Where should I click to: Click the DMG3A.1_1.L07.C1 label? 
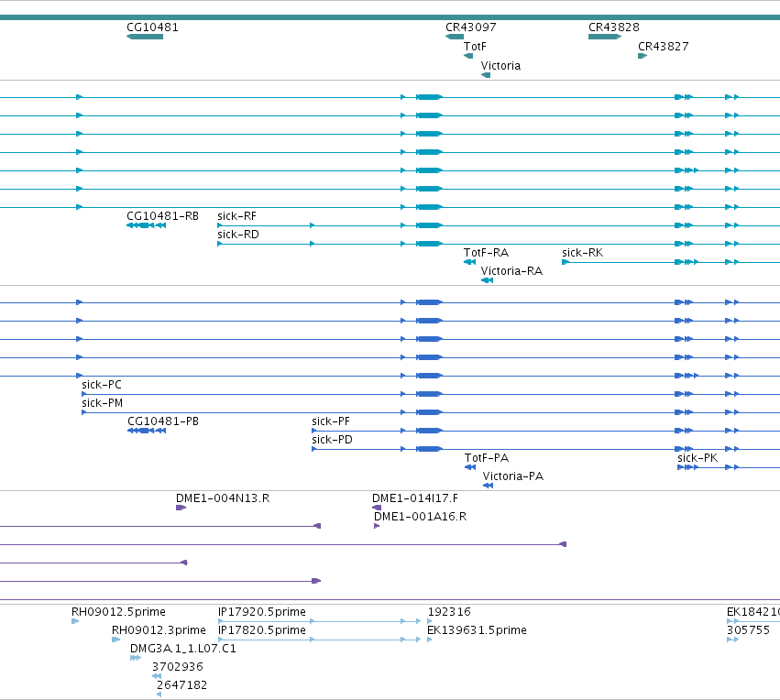(x=183, y=649)
